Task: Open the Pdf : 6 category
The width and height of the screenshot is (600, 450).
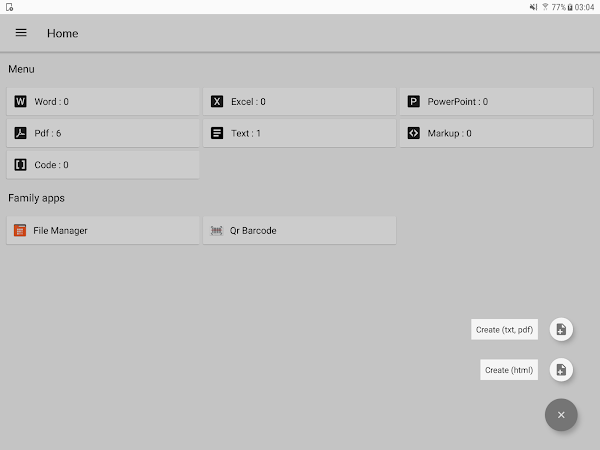Action: 103,133
